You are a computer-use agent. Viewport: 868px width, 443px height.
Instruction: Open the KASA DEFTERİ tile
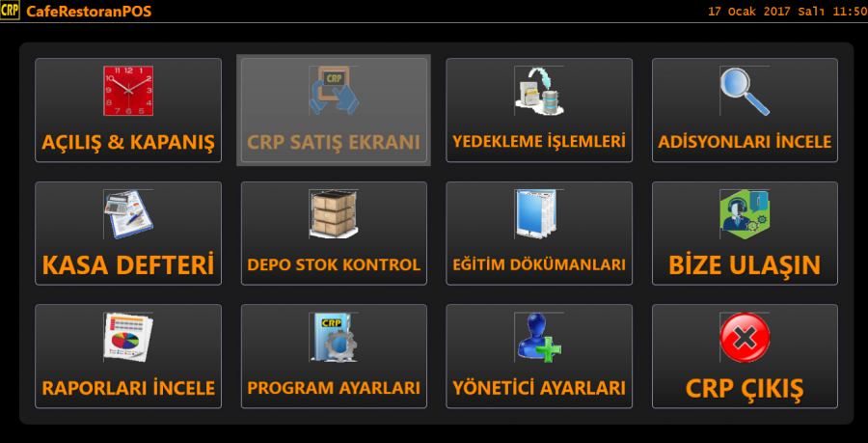(x=128, y=234)
